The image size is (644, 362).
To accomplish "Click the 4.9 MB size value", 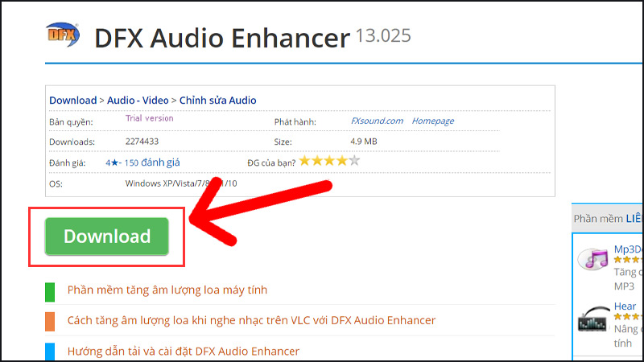I will pos(364,142).
